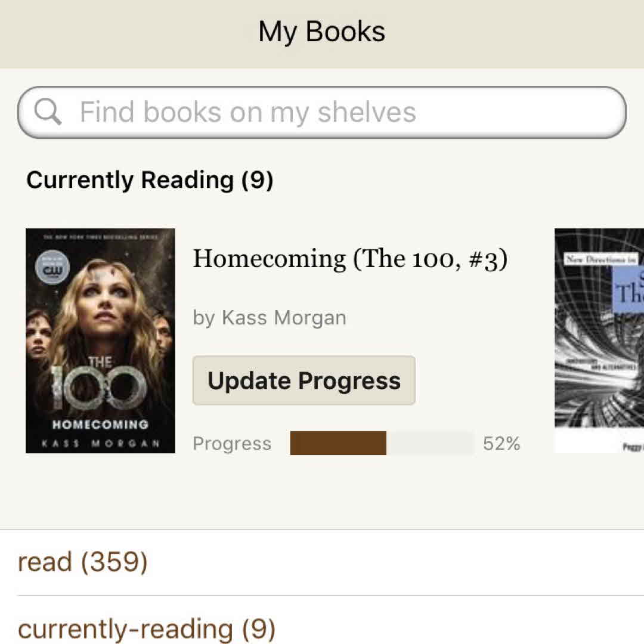Open the currently-reading (9) shelf
The image size is (644, 644).
pyautogui.click(x=147, y=628)
